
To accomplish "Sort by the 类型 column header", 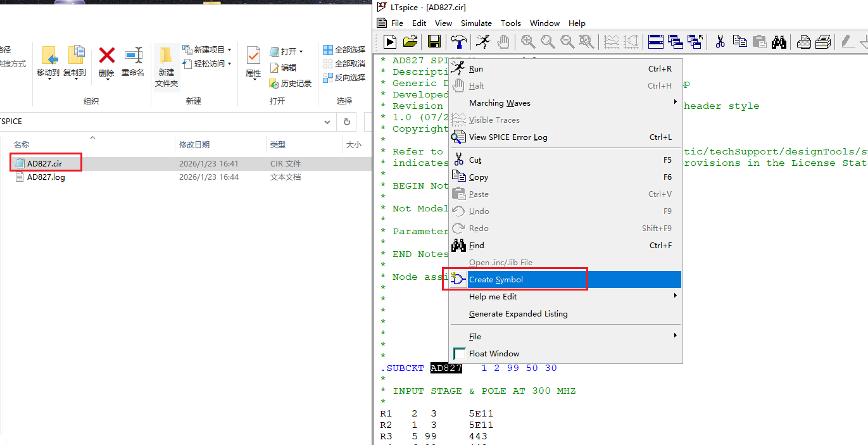I will [304, 145].
